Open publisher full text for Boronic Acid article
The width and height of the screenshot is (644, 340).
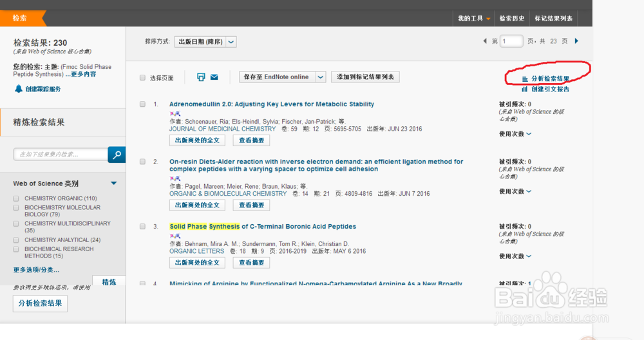[x=197, y=263]
